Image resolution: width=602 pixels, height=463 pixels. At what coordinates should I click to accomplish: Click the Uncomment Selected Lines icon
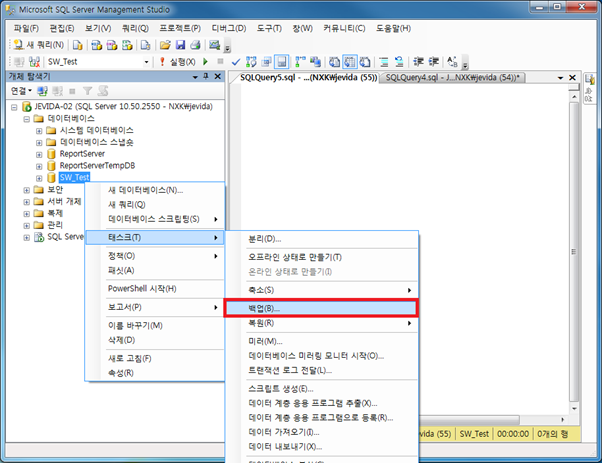tap(399, 61)
